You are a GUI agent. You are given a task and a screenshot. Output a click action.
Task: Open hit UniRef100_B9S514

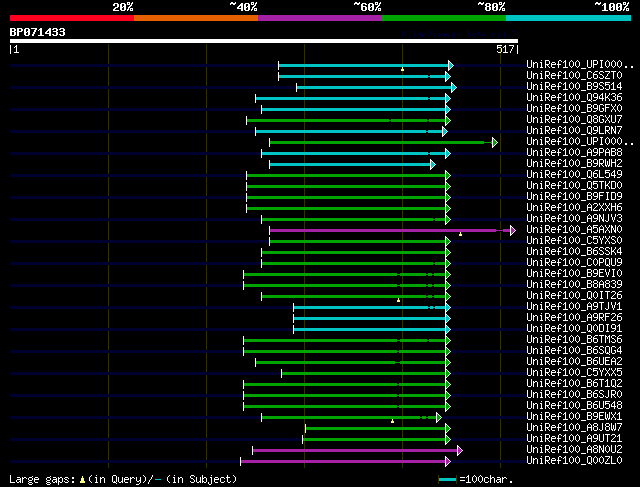574,87
